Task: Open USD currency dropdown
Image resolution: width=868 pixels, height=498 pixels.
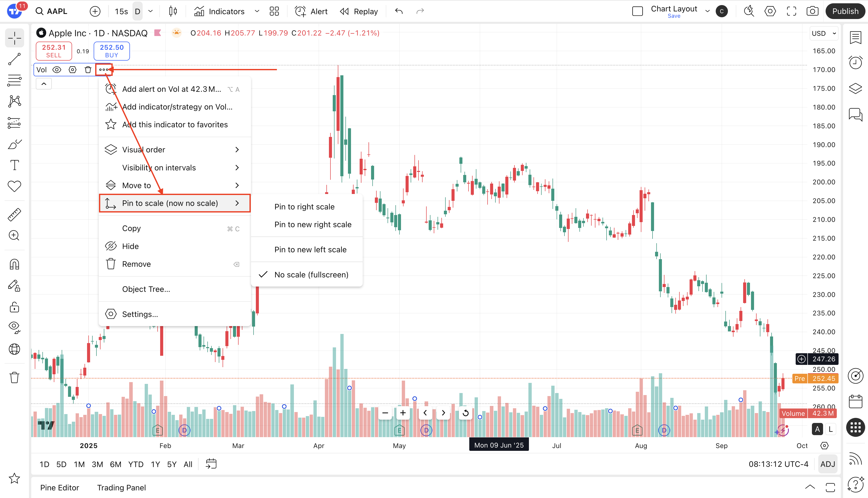Action: click(824, 33)
